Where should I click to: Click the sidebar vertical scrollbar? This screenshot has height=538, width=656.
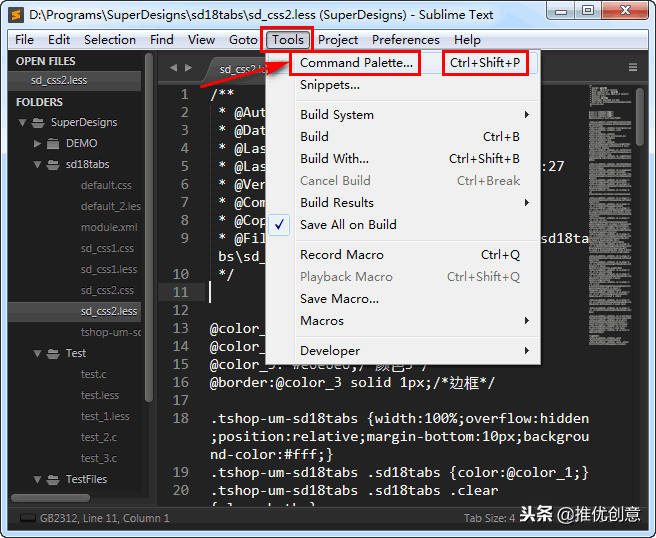point(149,228)
